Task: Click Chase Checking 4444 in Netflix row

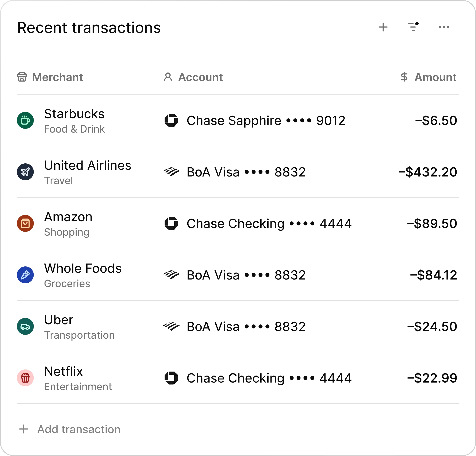Action: tap(269, 378)
